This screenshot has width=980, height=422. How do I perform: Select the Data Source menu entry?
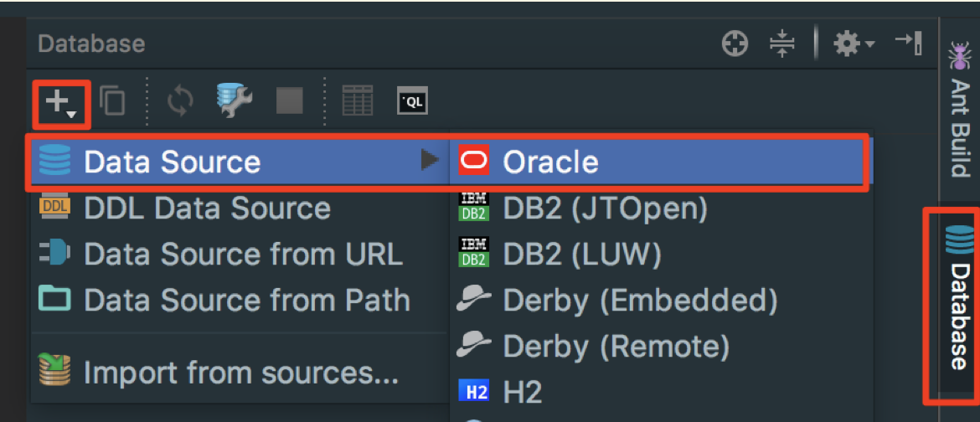tap(240, 162)
